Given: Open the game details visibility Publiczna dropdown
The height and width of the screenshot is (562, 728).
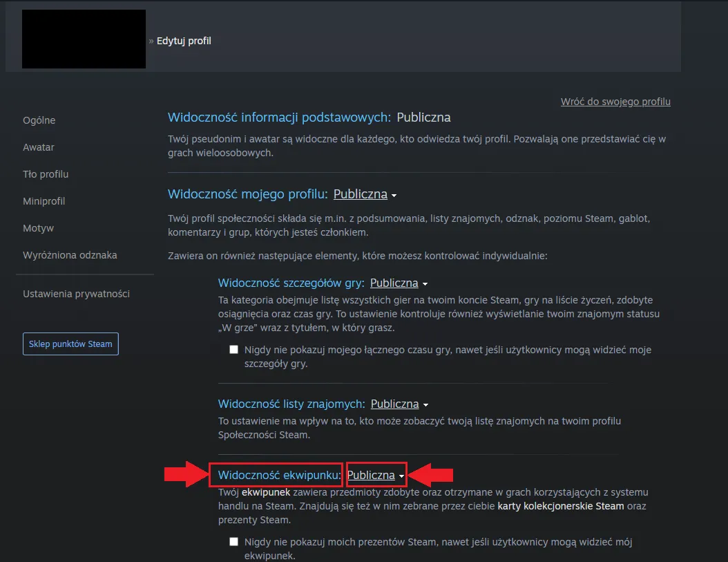Looking at the screenshot, I should [394, 283].
